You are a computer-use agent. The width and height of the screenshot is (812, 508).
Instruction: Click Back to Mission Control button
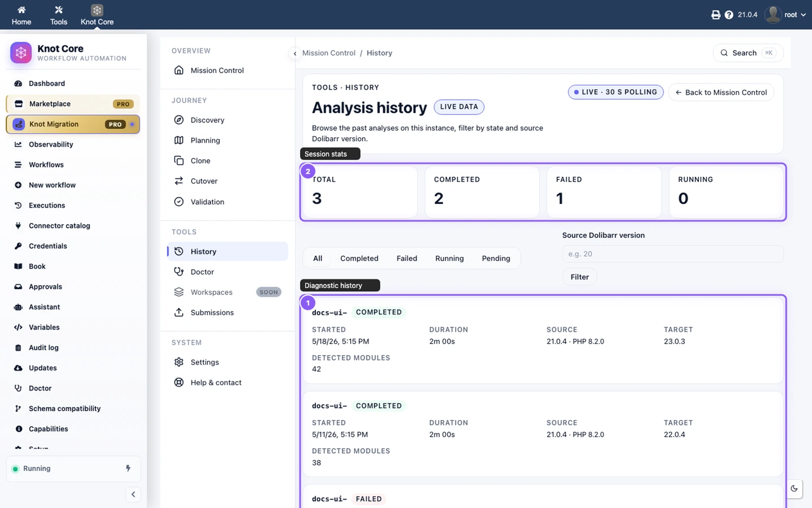pyautogui.click(x=721, y=93)
